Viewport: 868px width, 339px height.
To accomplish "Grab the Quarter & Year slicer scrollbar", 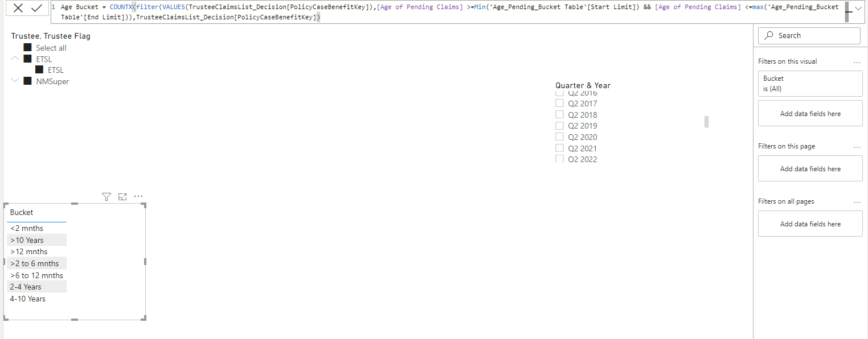I will [x=707, y=122].
